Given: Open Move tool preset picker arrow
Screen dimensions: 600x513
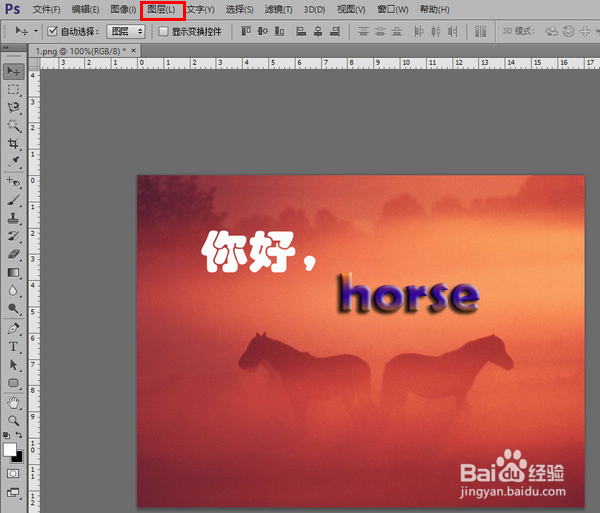Looking at the screenshot, I should click(x=36, y=31).
